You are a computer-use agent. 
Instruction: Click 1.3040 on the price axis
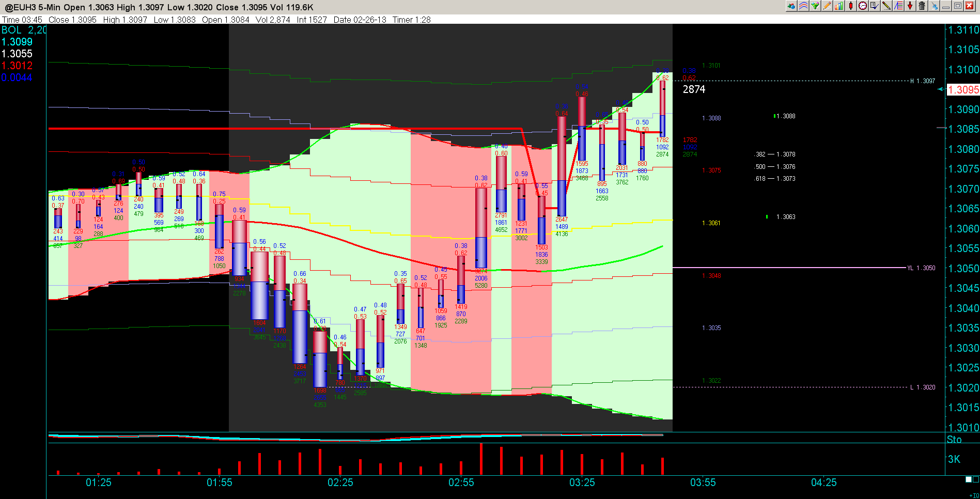964,308
